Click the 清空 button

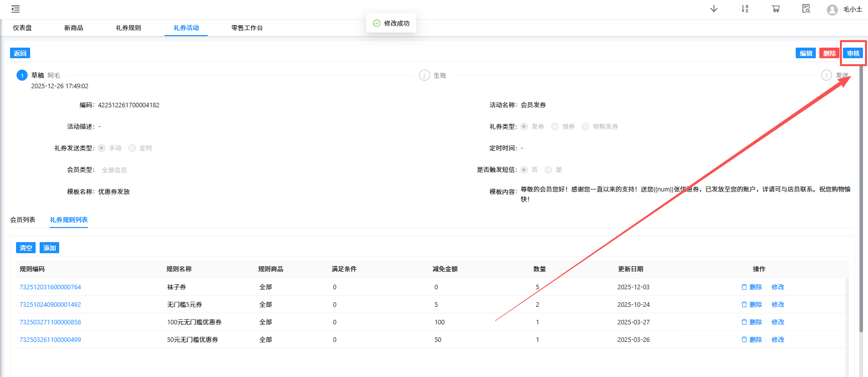26,248
